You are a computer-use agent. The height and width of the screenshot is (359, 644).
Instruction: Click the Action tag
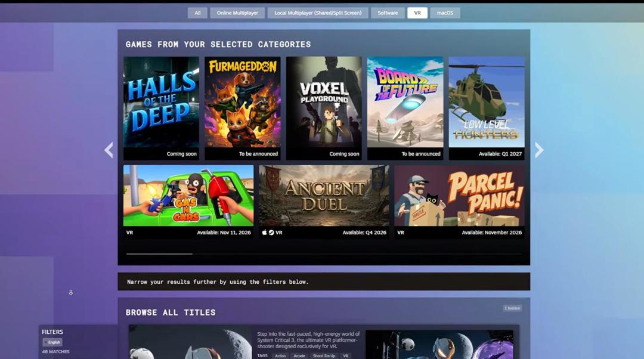(280, 355)
